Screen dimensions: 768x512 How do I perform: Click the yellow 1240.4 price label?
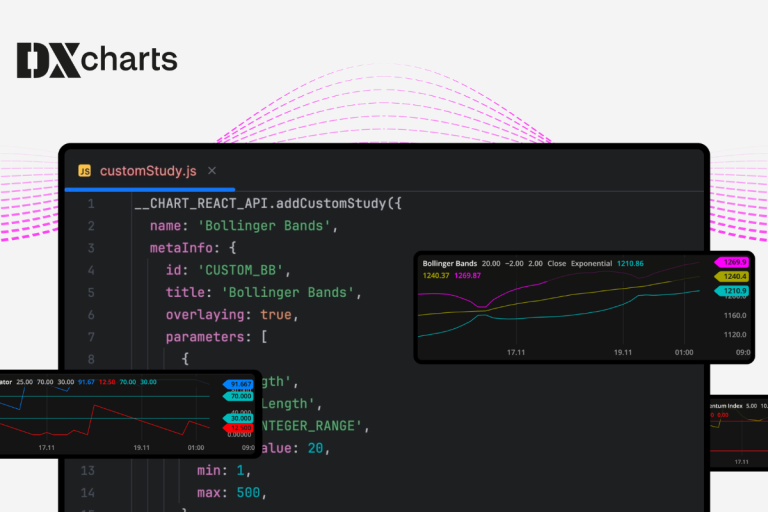[732, 277]
